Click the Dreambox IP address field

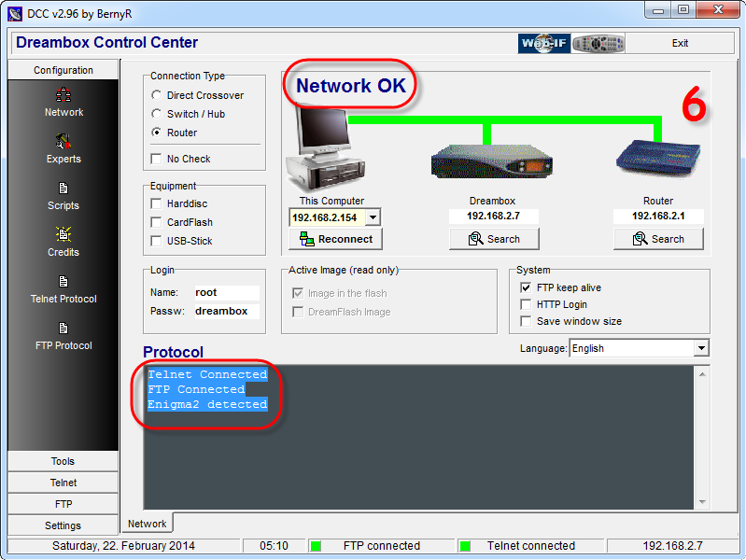pos(493,216)
